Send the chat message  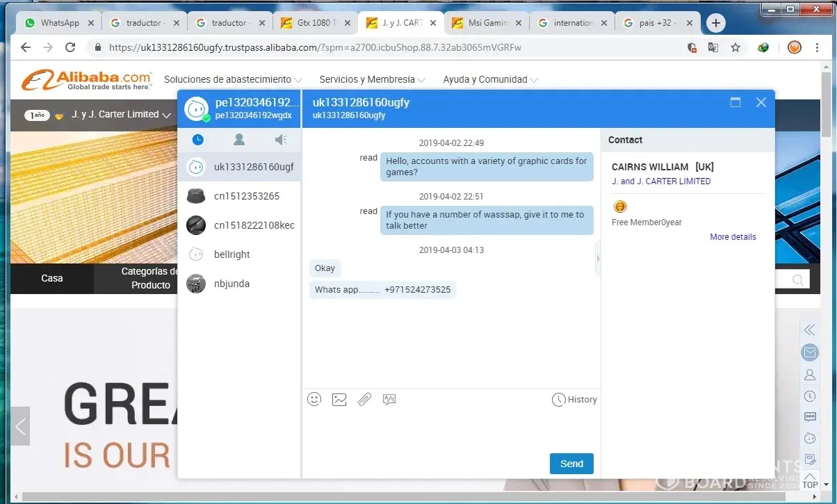coord(571,464)
